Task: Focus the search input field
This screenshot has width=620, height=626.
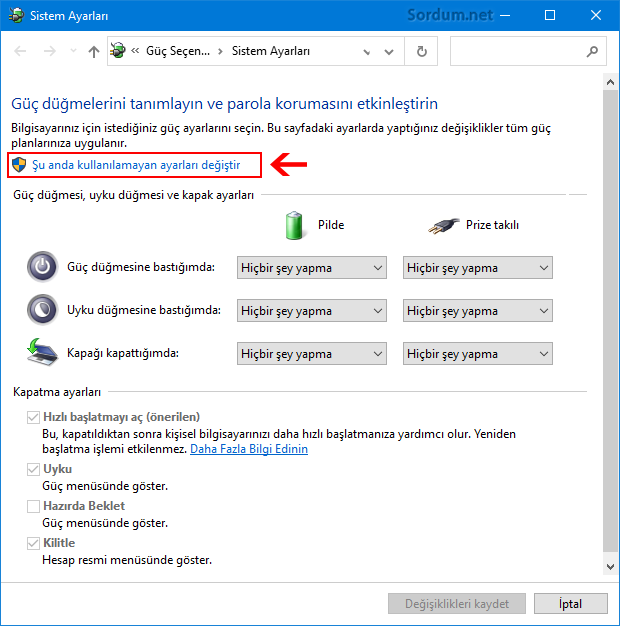Action: click(x=528, y=51)
